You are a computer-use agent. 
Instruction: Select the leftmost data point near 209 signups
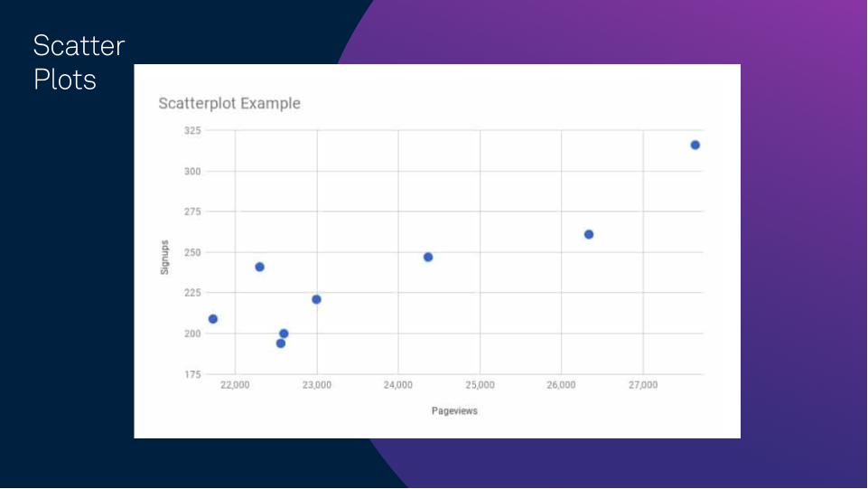point(213,319)
